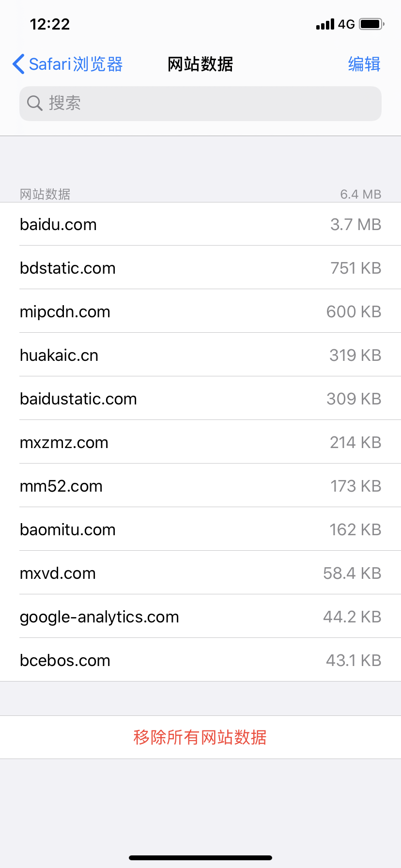Tap the bcebos.com row
The image size is (401, 868).
point(200,660)
